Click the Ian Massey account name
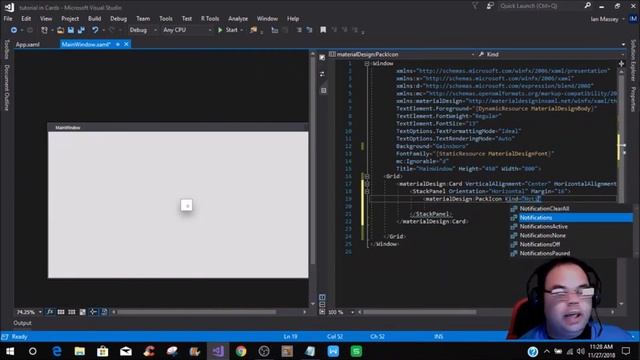Image resolution: width=640 pixels, height=360 pixels. point(604,19)
